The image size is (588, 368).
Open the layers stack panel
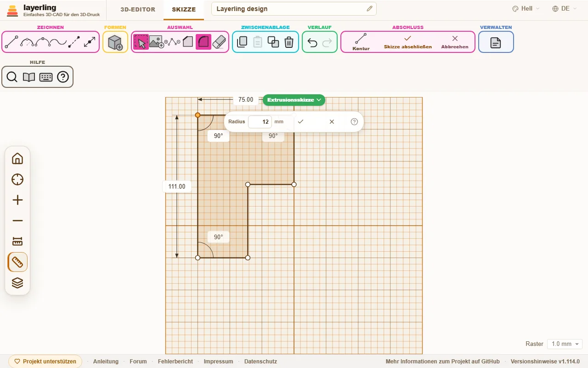click(x=17, y=283)
